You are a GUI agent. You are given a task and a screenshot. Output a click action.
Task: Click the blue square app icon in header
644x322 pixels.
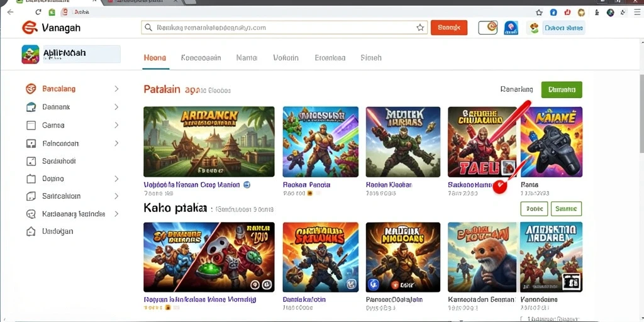click(x=511, y=28)
